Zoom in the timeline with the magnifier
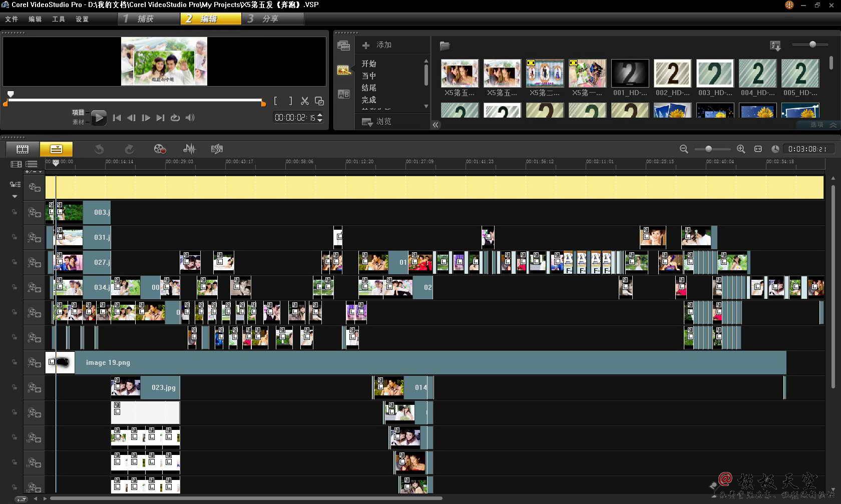The width and height of the screenshot is (841, 504). point(741,149)
